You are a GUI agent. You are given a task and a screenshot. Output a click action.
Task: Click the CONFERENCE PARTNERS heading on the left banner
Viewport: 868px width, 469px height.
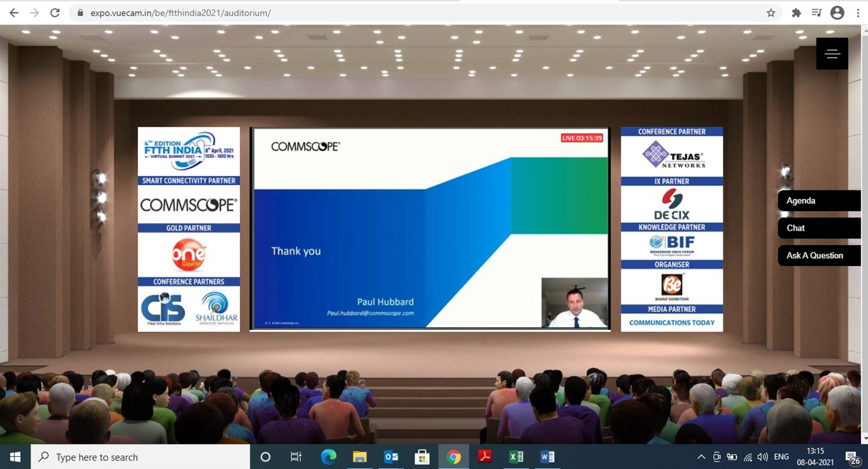189,282
